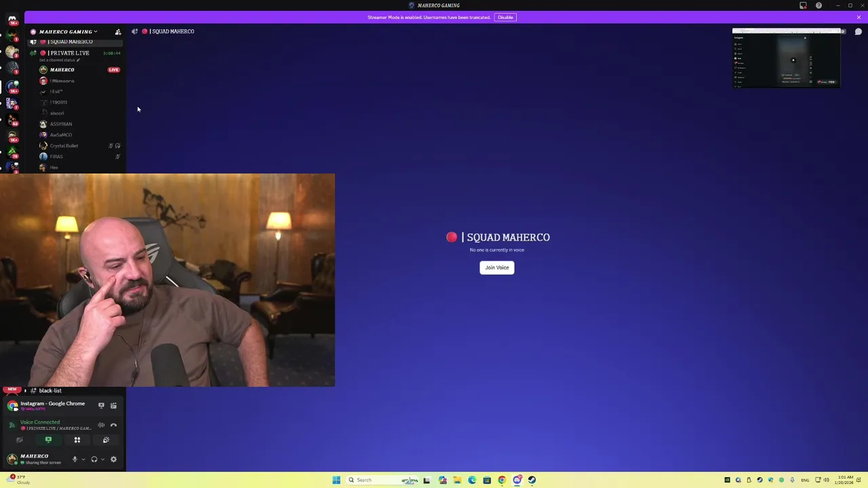
Task: Open the PRIVATE LIVE voice channel
Action: click(75, 53)
